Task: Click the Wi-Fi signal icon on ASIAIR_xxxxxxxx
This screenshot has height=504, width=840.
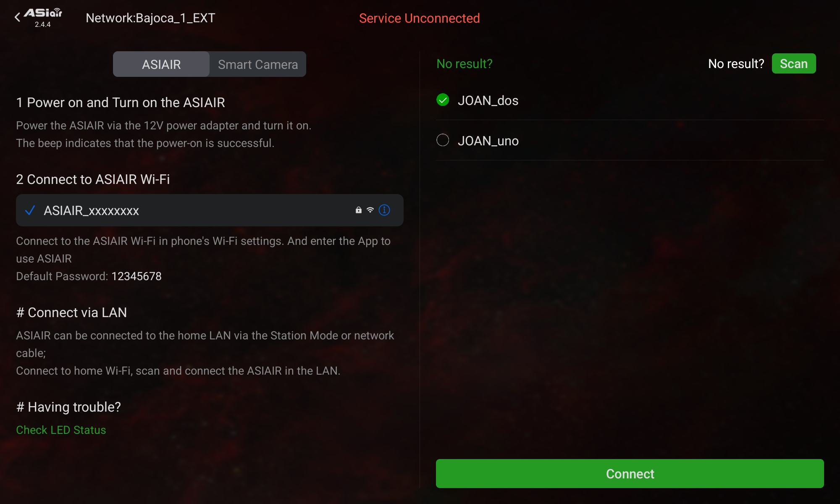Action: [x=370, y=210]
